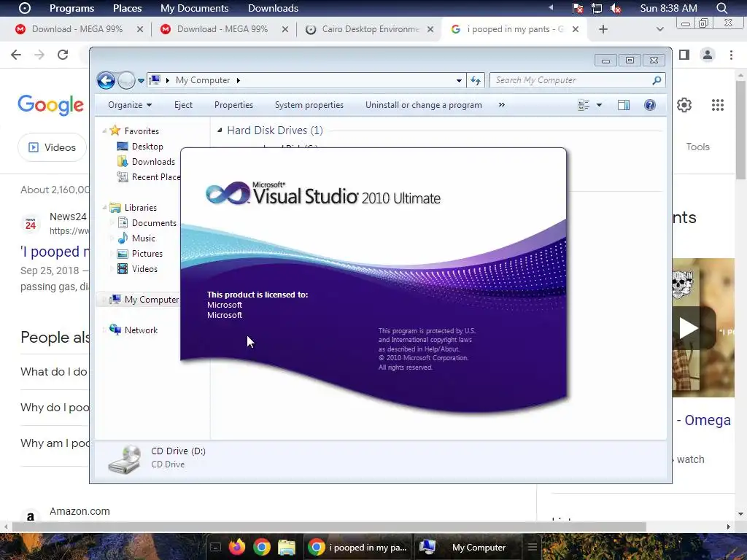Image resolution: width=747 pixels, height=560 pixels.
Task: Open a new Chrome tab
Action: click(x=603, y=29)
